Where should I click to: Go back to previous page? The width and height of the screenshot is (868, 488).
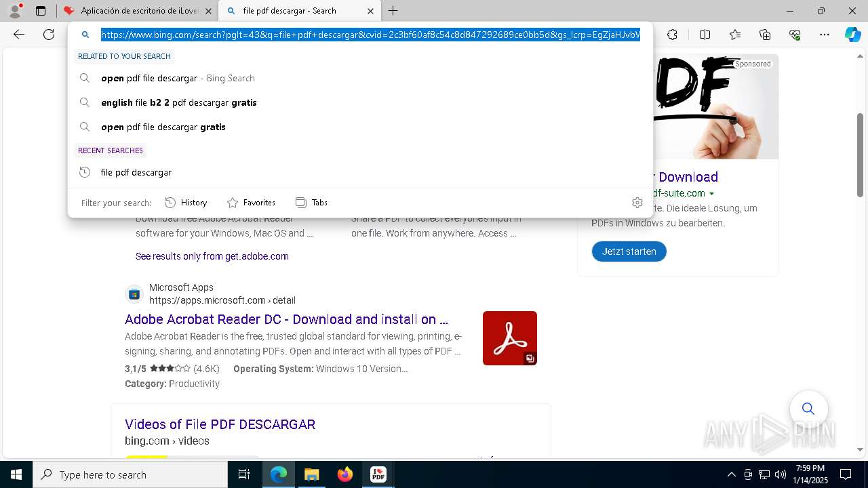19,35
